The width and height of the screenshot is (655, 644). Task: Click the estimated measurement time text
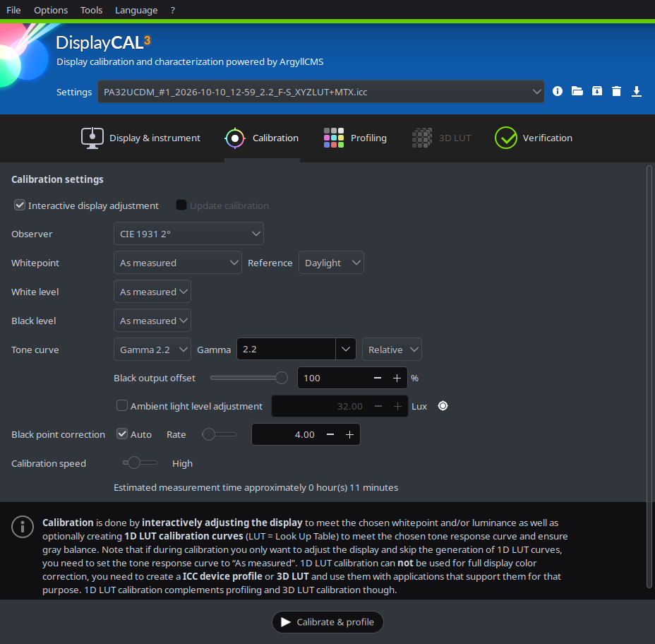click(x=256, y=487)
